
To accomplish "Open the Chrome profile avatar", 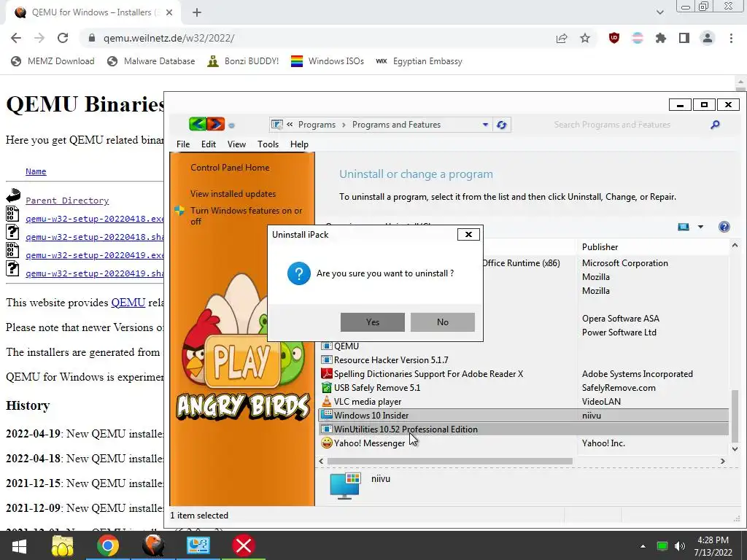I will [708, 38].
